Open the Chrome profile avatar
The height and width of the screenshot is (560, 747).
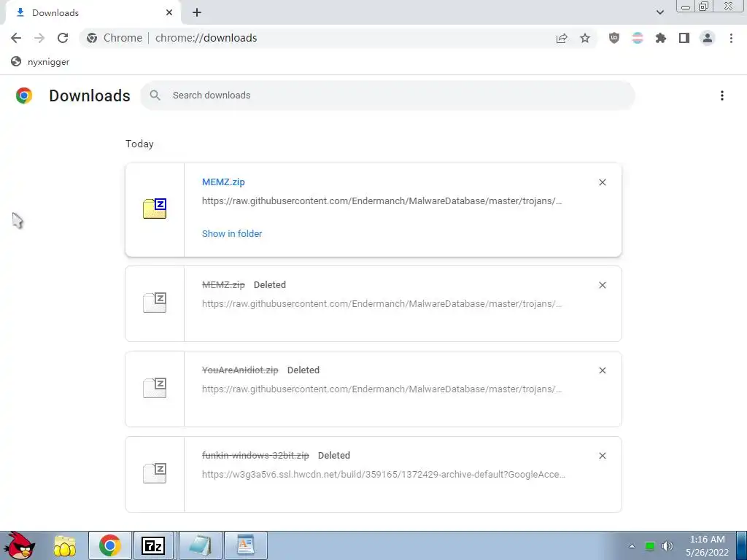tap(708, 38)
